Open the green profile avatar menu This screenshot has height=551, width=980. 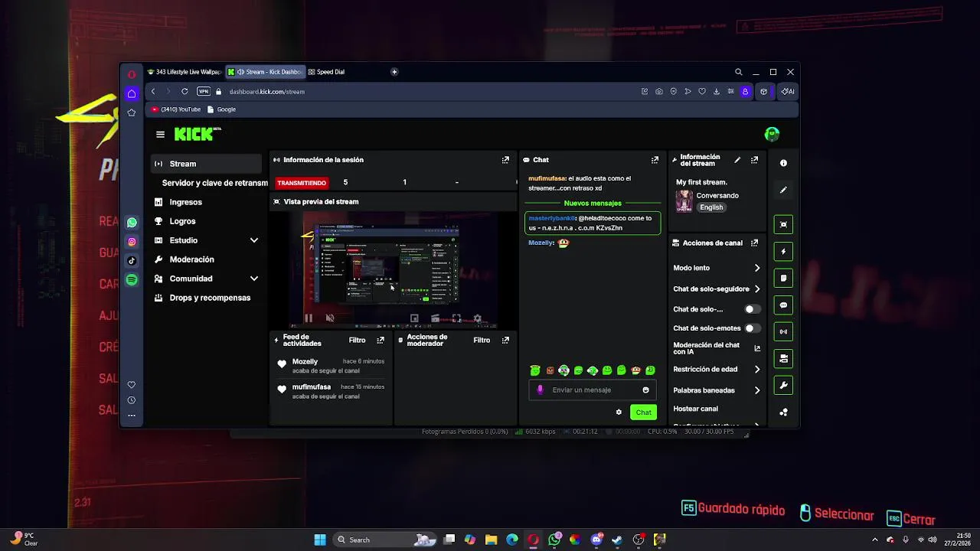(x=772, y=135)
